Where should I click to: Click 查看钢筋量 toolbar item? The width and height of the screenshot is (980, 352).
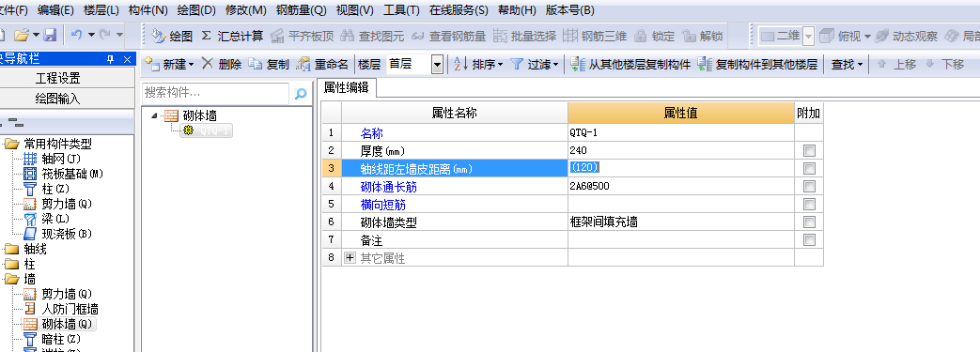tap(449, 37)
